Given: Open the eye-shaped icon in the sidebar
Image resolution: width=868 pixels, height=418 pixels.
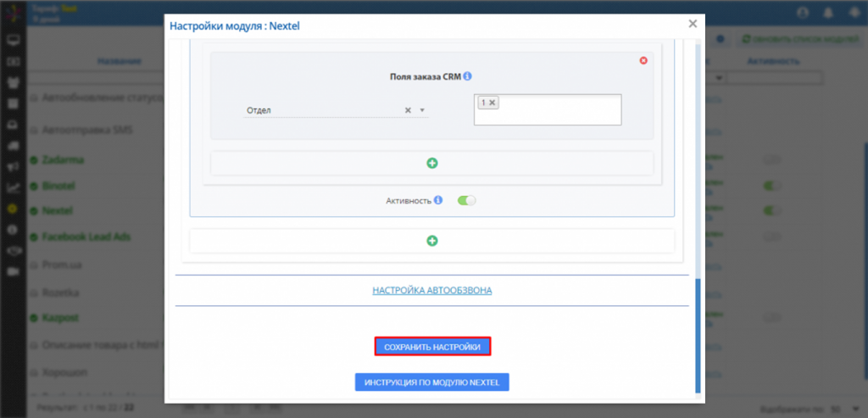Looking at the screenshot, I should tap(14, 251).
